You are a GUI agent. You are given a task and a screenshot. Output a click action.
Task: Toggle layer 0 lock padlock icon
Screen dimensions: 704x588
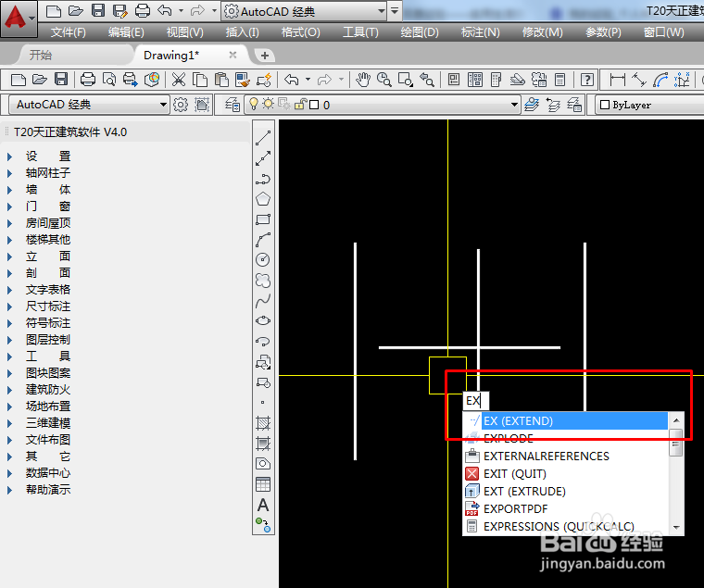click(300, 104)
